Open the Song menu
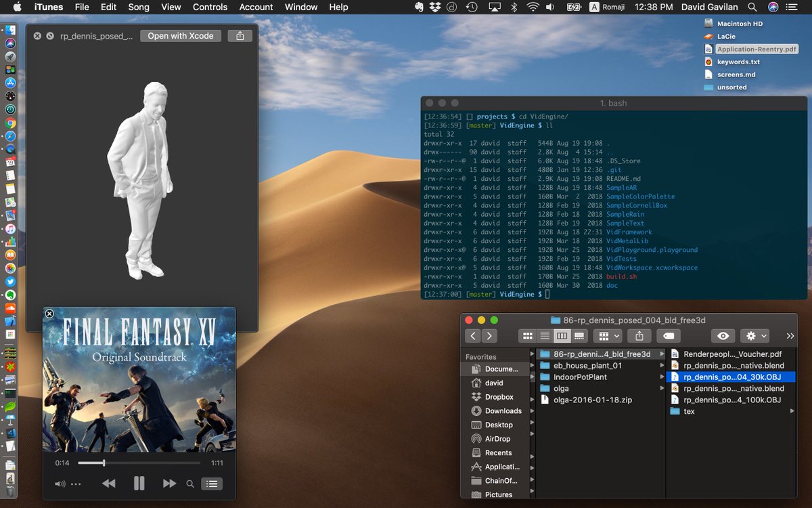 click(x=139, y=7)
